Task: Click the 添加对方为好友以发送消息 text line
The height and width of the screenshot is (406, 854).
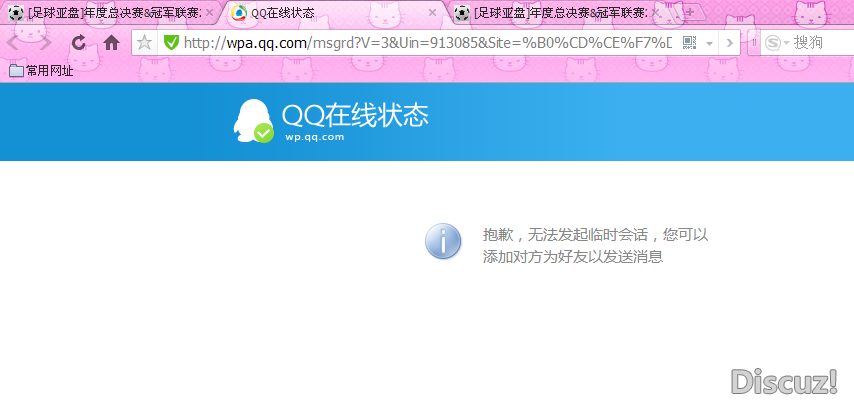Action: (x=572, y=257)
